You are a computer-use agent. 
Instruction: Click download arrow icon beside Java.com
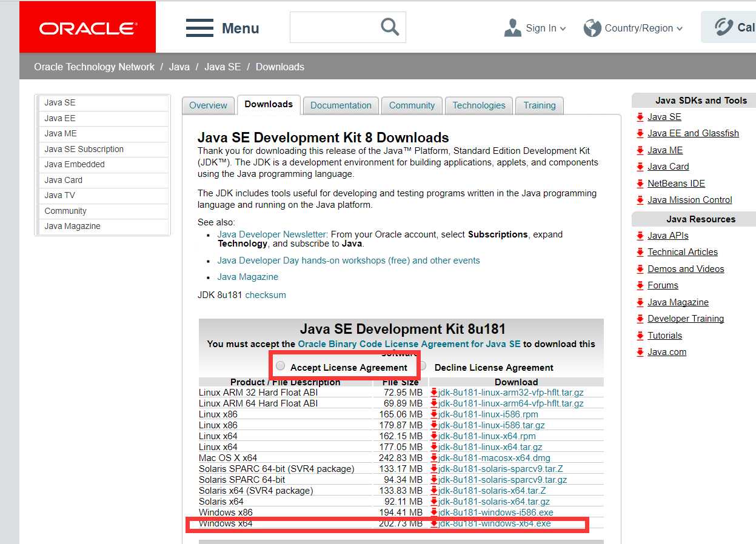(x=640, y=352)
